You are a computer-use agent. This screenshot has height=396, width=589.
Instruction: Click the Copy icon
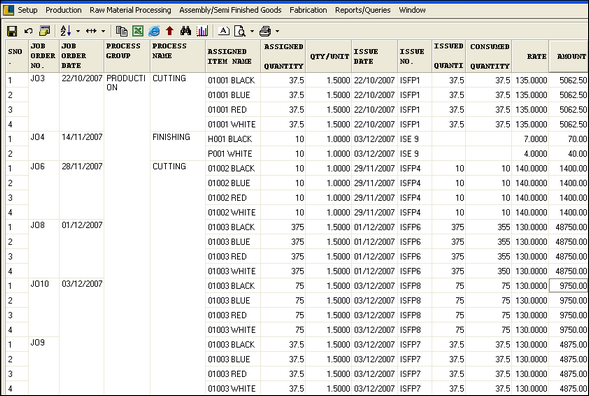121,31
